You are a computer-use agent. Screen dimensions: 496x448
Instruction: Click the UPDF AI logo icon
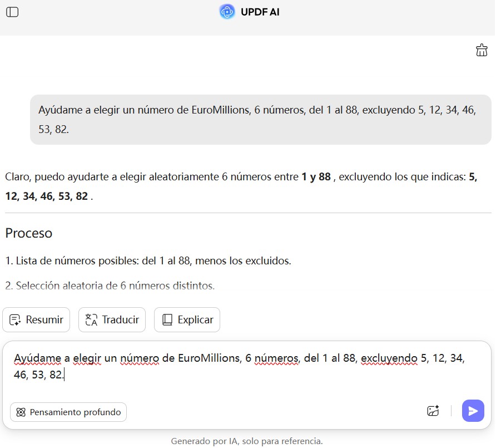point(227,12)
